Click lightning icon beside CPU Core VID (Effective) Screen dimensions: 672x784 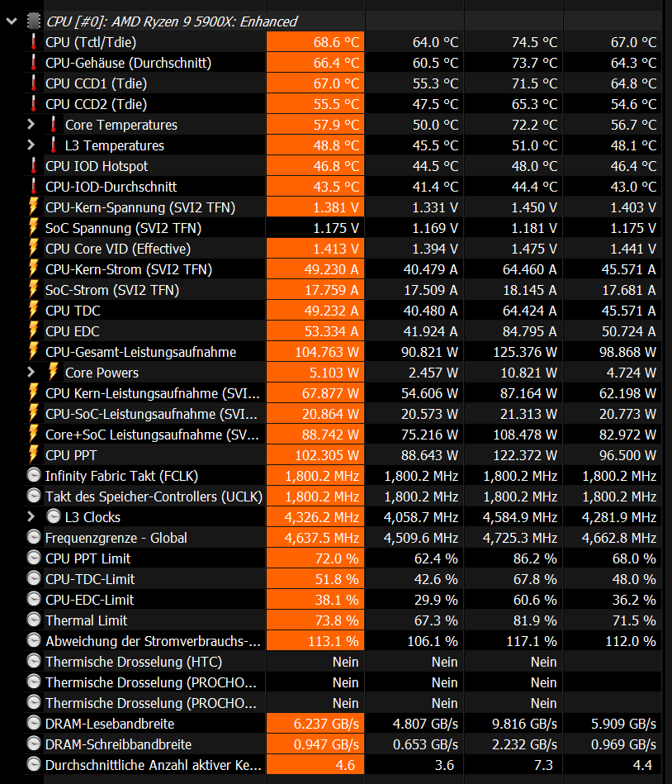coord(34,249)
